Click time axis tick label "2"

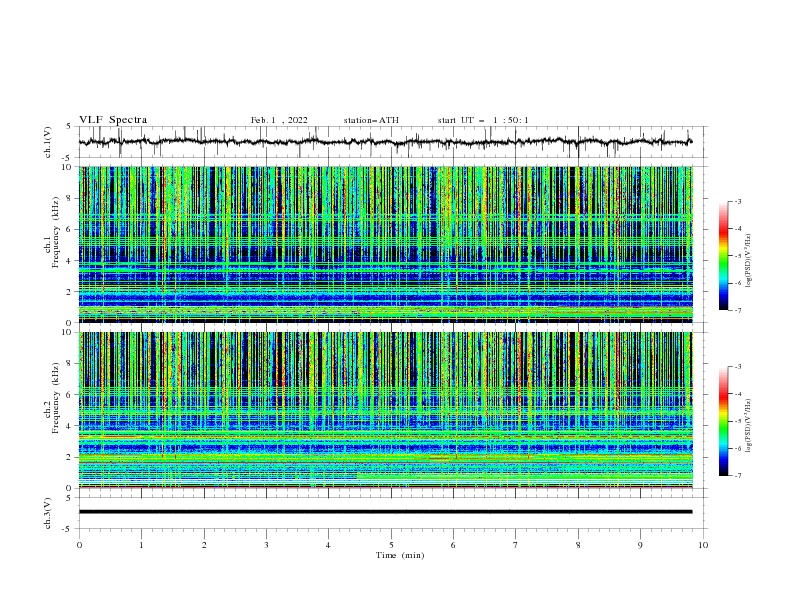click(204, 545)
